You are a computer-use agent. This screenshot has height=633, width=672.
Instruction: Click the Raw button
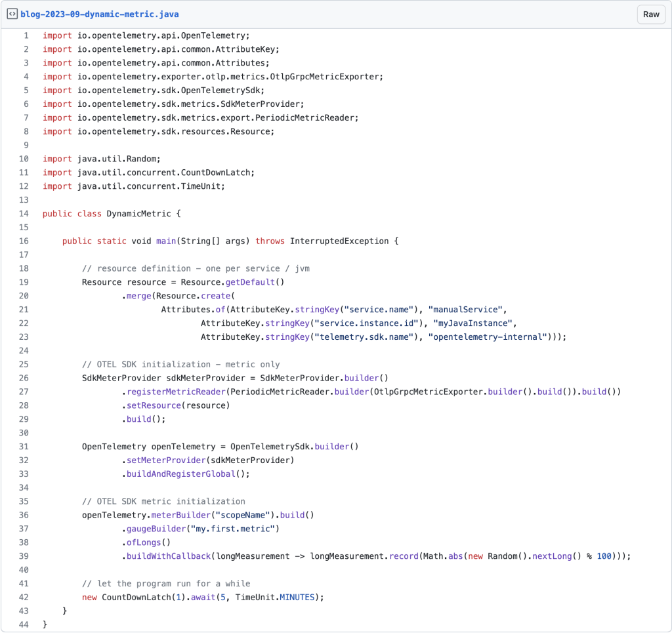point(650,14)
